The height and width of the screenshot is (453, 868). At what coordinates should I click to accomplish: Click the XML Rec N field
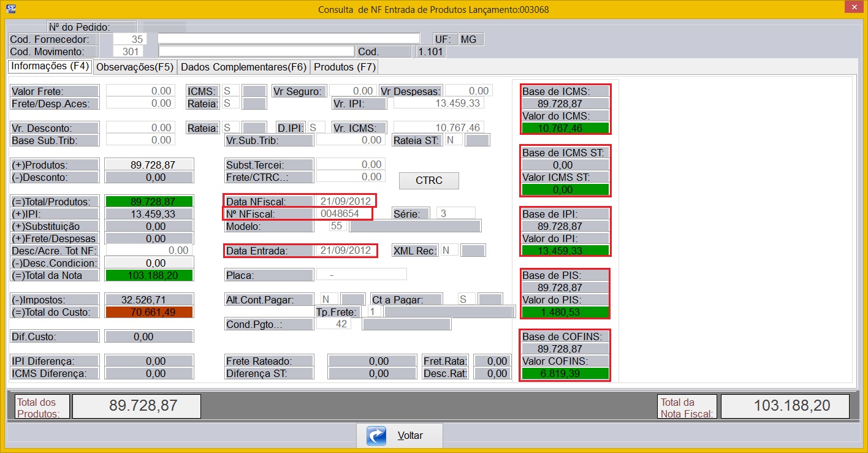pyautogui.click(x=449, y=250)
